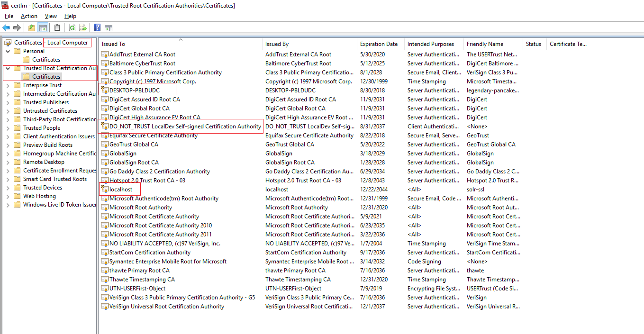Select Certificates folder under Trusted Root
The width and height of the screenshot is (644, 334).
(46, 76)
